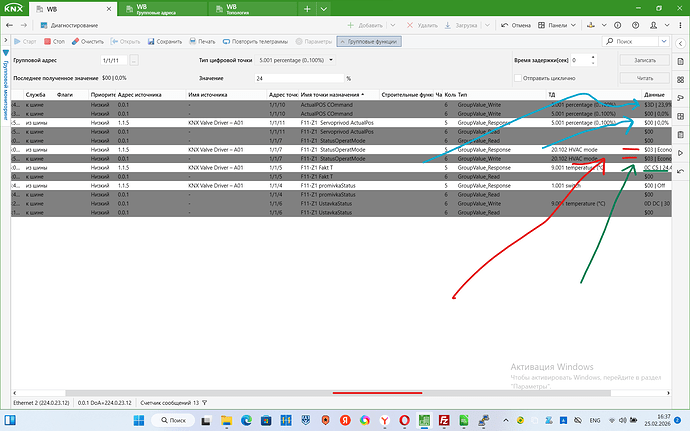Screen dimensions: 690x431
Task: Click the filter icon in status bar
Action: 205,402
